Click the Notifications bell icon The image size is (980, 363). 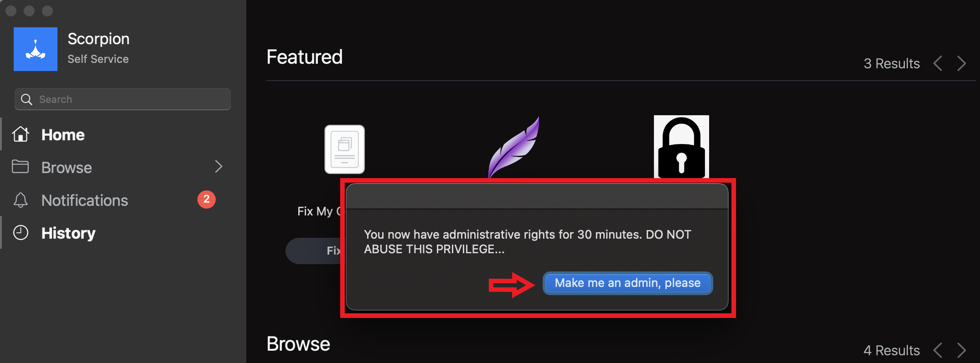click(x=21, y=200)
